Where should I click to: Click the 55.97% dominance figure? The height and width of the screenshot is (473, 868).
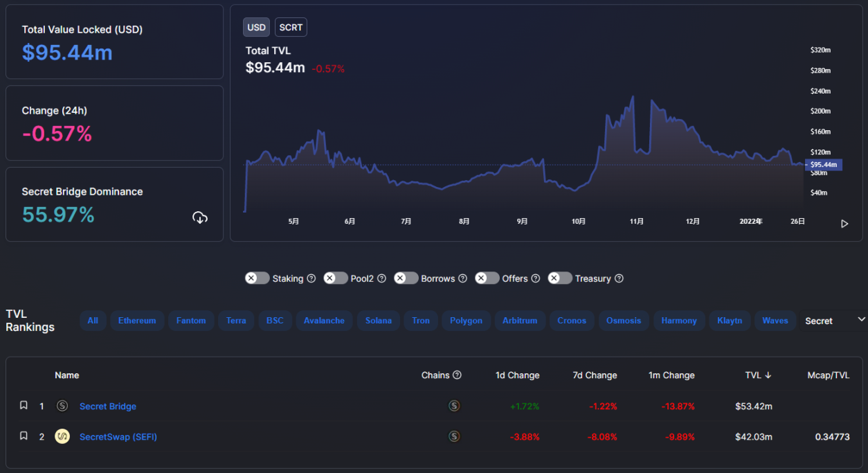click(x=58, y=215)
